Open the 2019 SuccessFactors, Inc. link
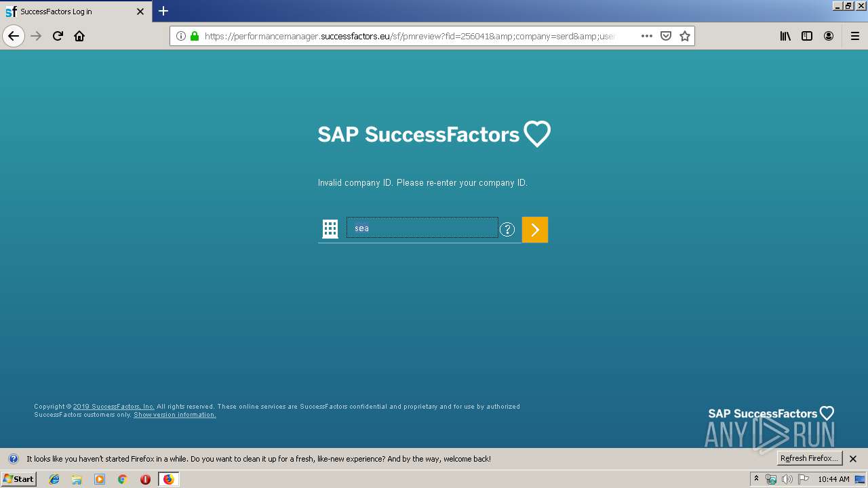868x488 pixels. click(x=114, y=407)
